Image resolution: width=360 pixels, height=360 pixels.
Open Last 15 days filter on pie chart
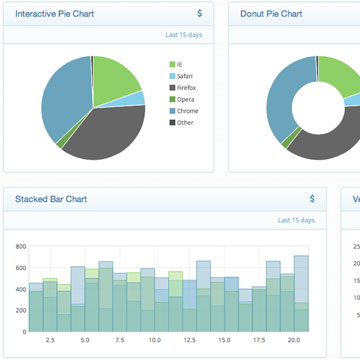coord(184,35)
